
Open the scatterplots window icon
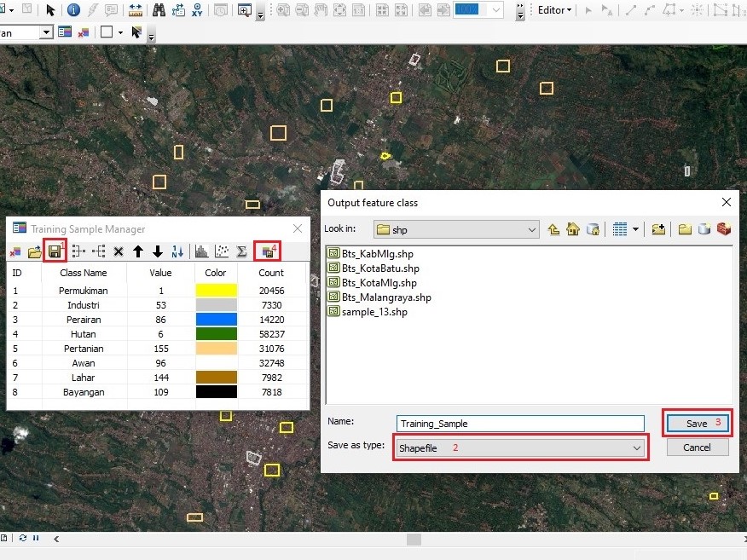click(x=222, y=251)
